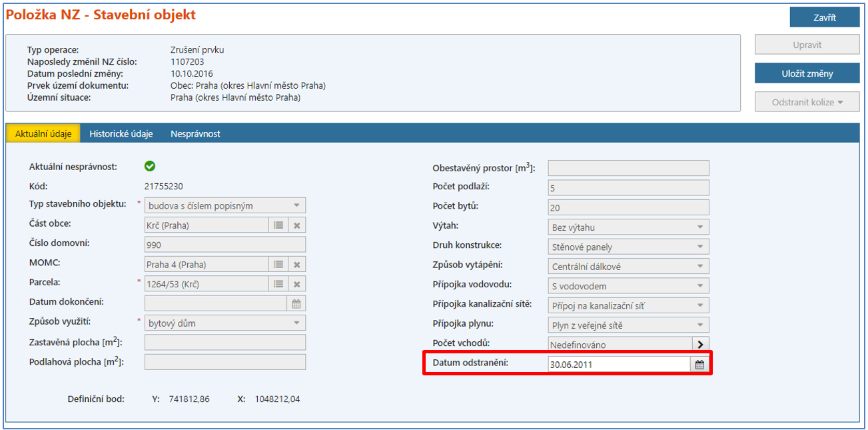
Task: Click the green Aktuální nesprávnost check icon
Action: [150, 166]
